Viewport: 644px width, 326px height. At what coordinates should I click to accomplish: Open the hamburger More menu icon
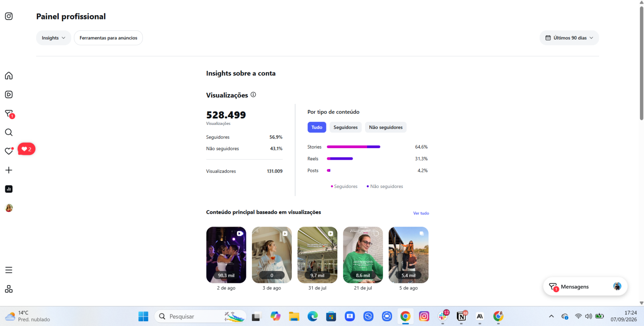(x=9, y=270)
